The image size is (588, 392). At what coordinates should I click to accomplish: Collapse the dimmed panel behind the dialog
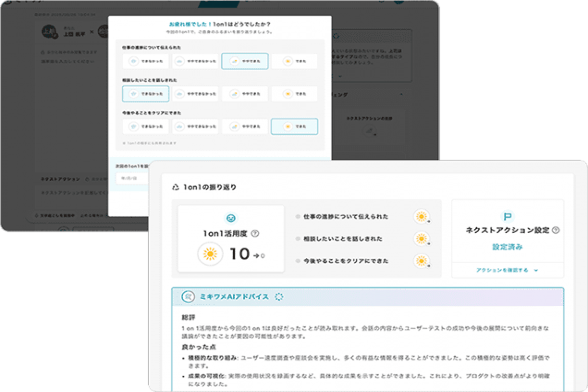(x=401, y=94)
